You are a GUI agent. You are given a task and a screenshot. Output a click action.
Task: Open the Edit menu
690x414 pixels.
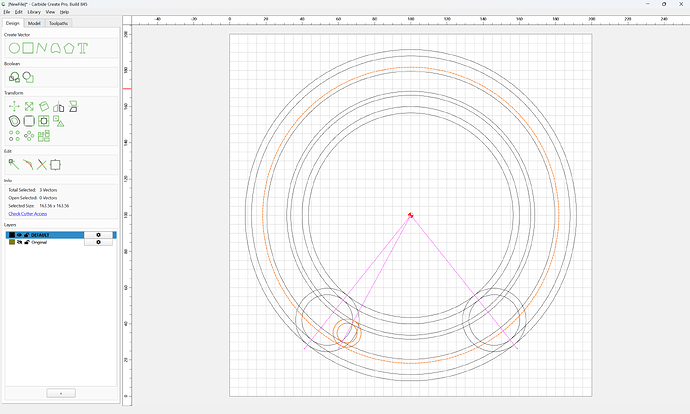coord(18,12)
